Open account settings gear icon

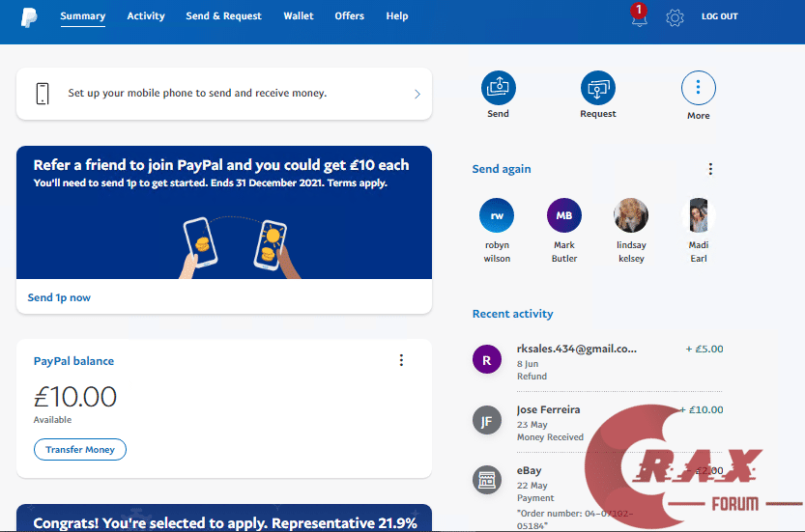tap(675, 18)
